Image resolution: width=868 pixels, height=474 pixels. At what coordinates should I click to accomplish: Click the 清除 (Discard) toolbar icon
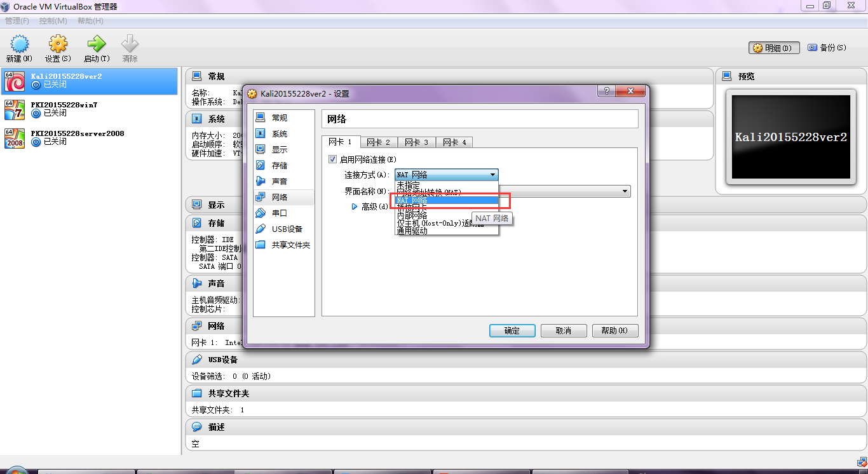coord(130,44)
